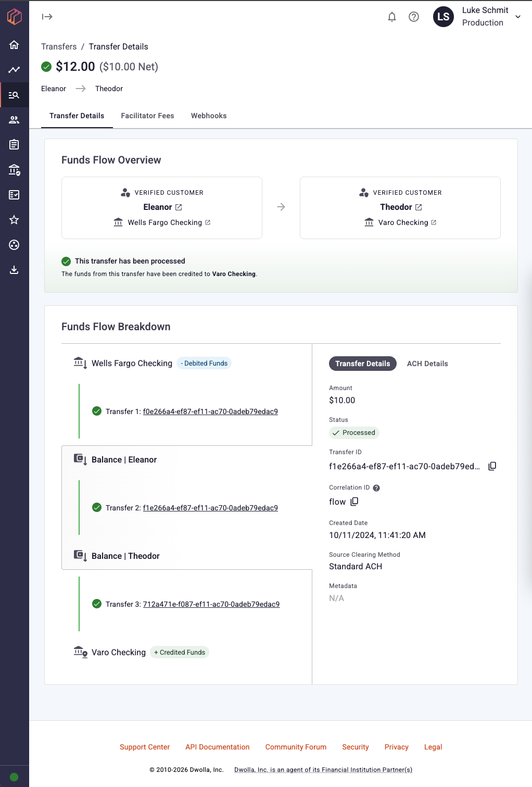Open the analytics trend-line sidebar icon
This screenshot has width=532, height=787.
pyautogui.click(x=14, y=70)
